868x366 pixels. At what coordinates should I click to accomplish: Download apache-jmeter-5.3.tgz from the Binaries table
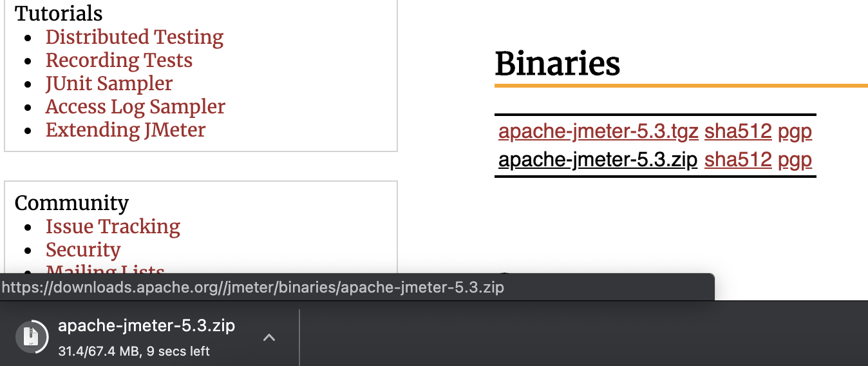(598, 132)
